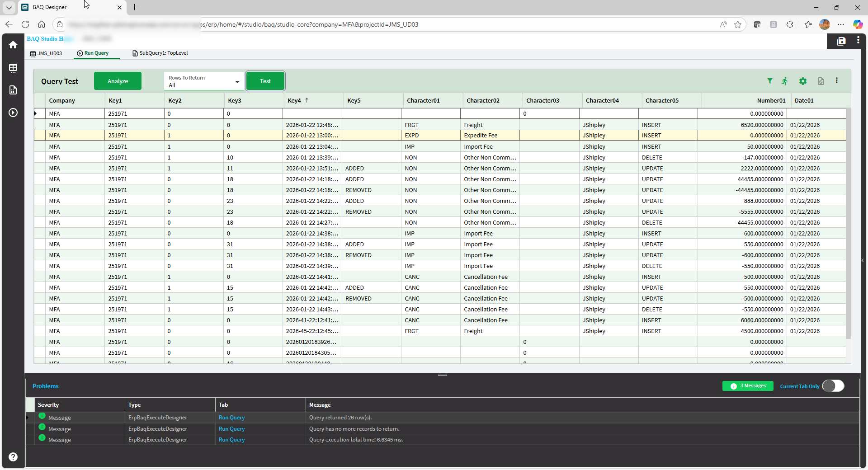Open the play circle icon in the sidebar
Image resolution: width=868 pixels, height=470 pixels.
click(x=13, y=113)
